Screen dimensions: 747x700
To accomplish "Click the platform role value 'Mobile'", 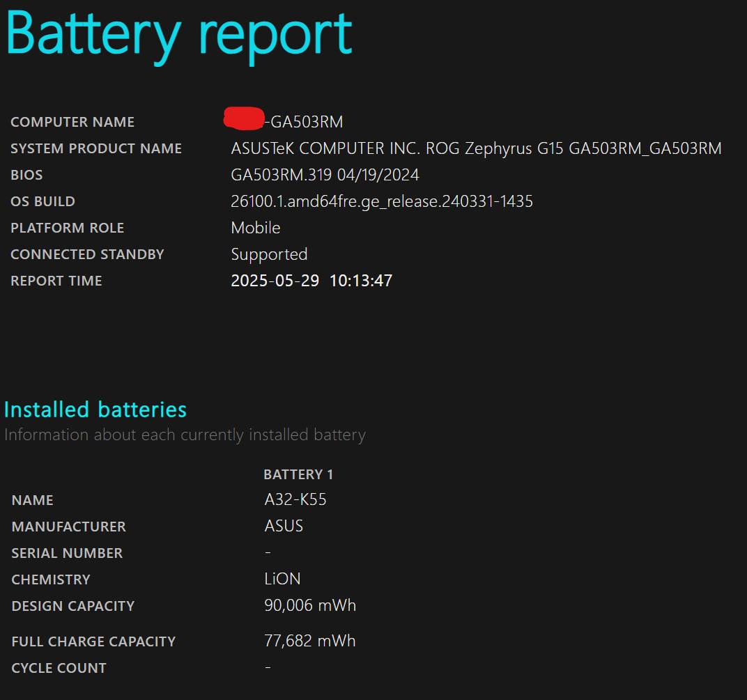I will click(255, 228).
